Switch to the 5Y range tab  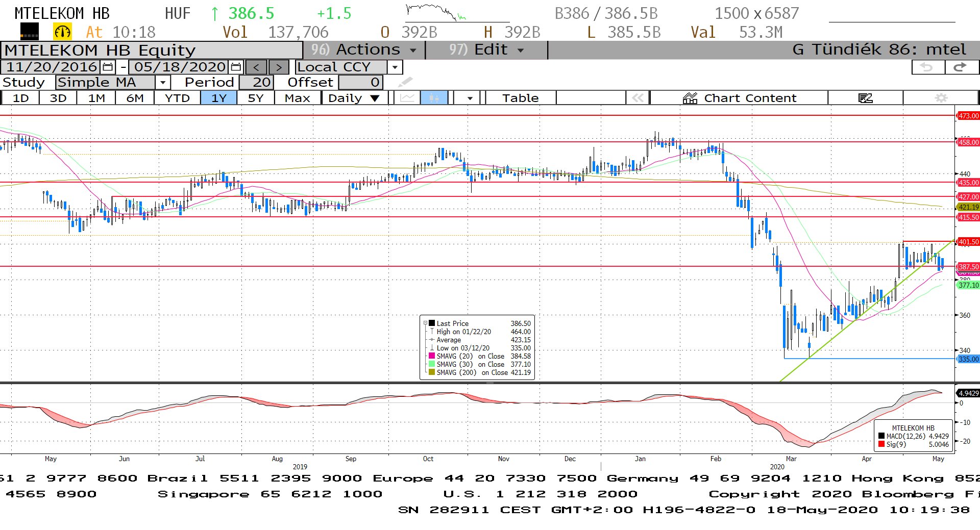[x=256, y=98]
